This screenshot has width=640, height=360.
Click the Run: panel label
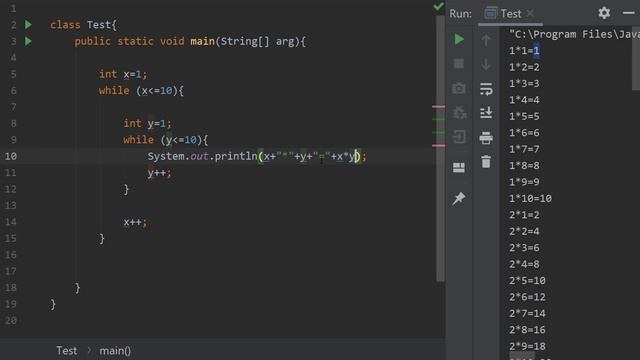(460, 14)
